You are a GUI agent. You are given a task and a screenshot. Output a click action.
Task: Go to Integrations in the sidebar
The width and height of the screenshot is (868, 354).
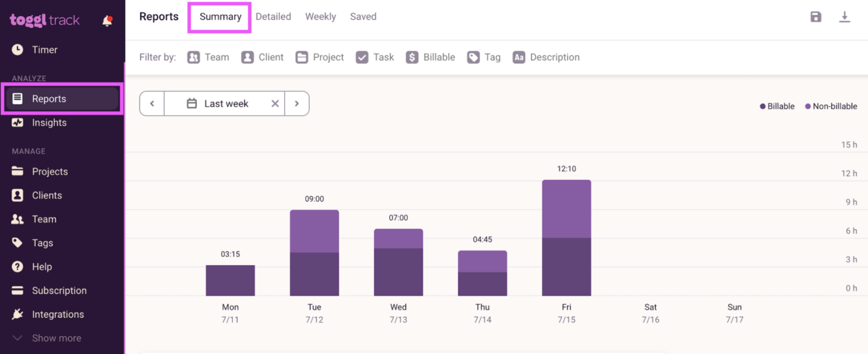(58, 314)
